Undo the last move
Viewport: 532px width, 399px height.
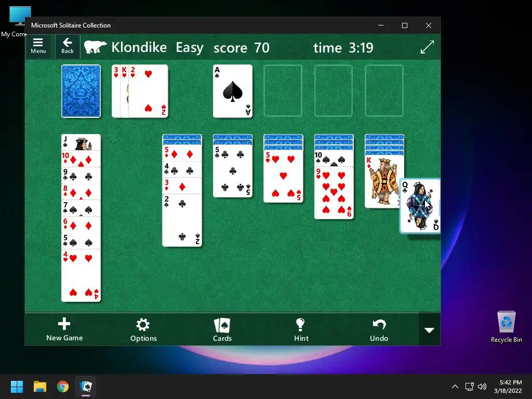[x=379, y=329]
